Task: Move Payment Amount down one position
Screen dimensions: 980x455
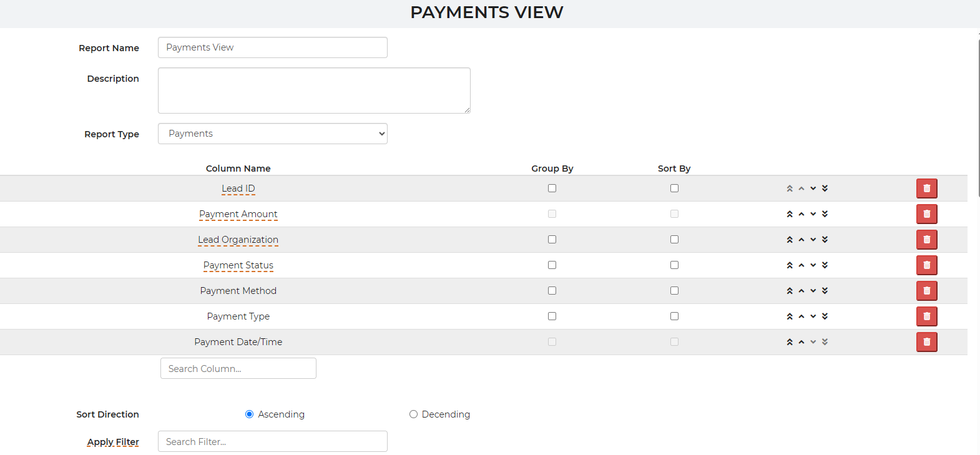Action: pyautogui.click(x=813, y=214)
